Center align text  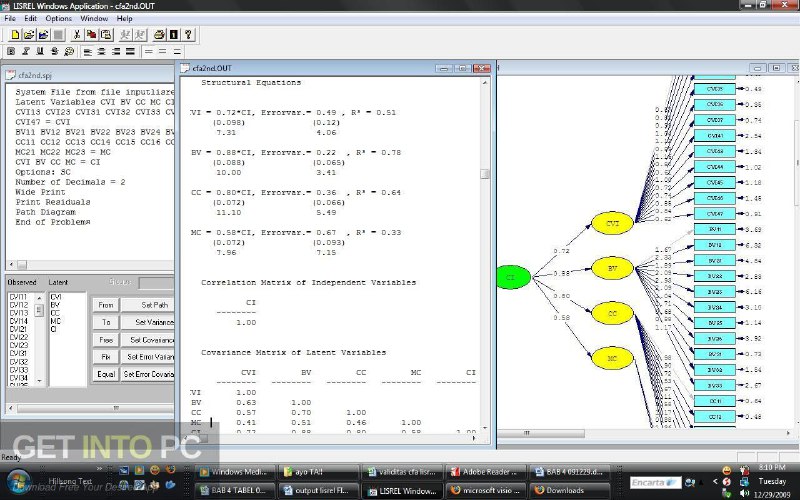click(102, 52)
